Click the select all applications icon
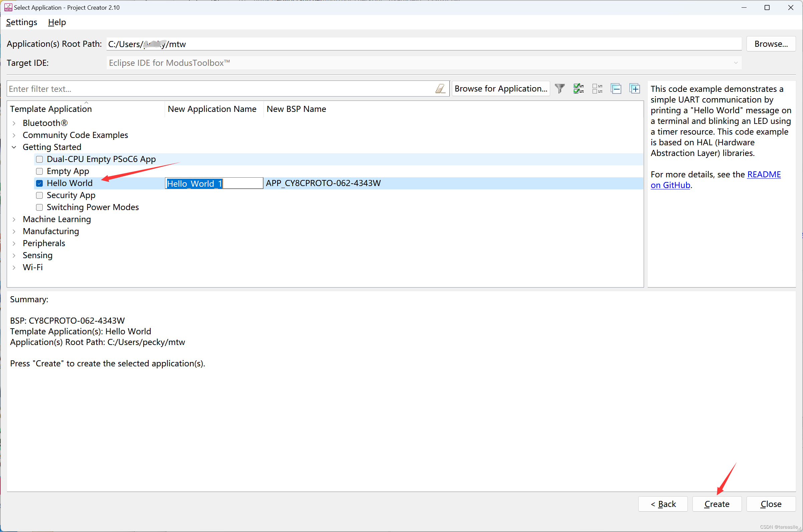 pos(579,89)
